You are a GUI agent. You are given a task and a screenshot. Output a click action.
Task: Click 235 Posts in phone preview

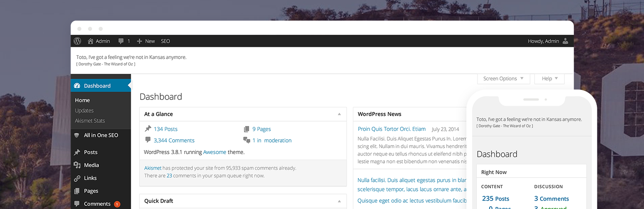click(496, 199)
